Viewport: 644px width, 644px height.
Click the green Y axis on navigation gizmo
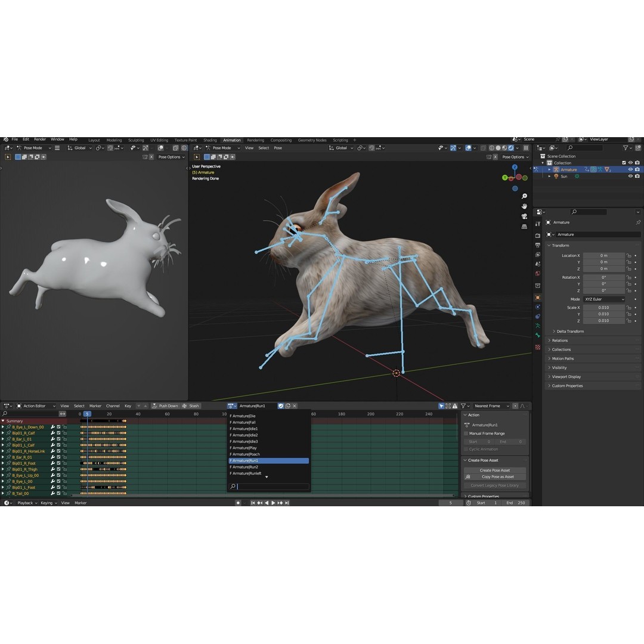click(x=505, y=178)
